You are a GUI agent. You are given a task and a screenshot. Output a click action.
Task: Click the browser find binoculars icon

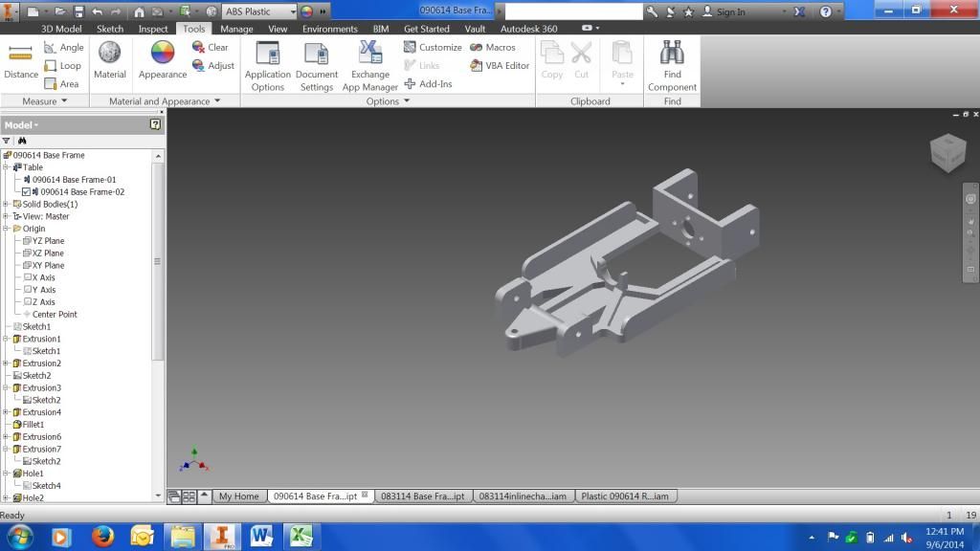(22, 141)
